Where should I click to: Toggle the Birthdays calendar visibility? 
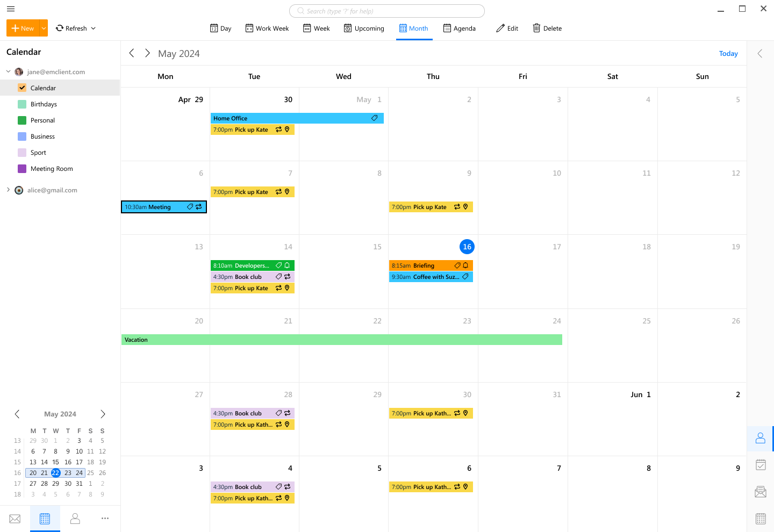pyautogui.click(x=22, y=104)
